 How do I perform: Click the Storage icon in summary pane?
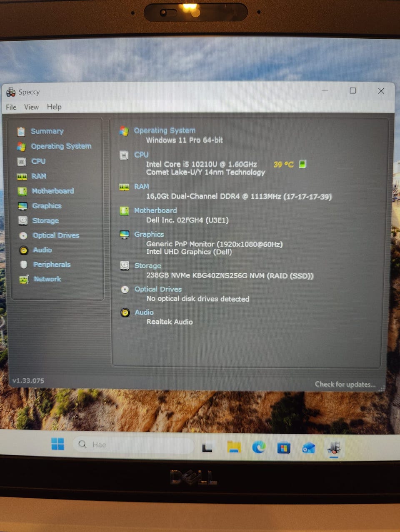tap(125, 265)
